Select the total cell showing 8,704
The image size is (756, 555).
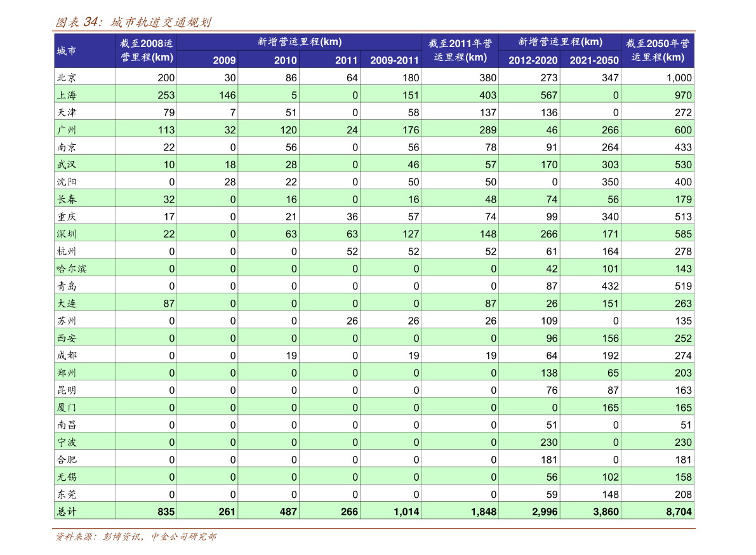[x=679, y=511]
